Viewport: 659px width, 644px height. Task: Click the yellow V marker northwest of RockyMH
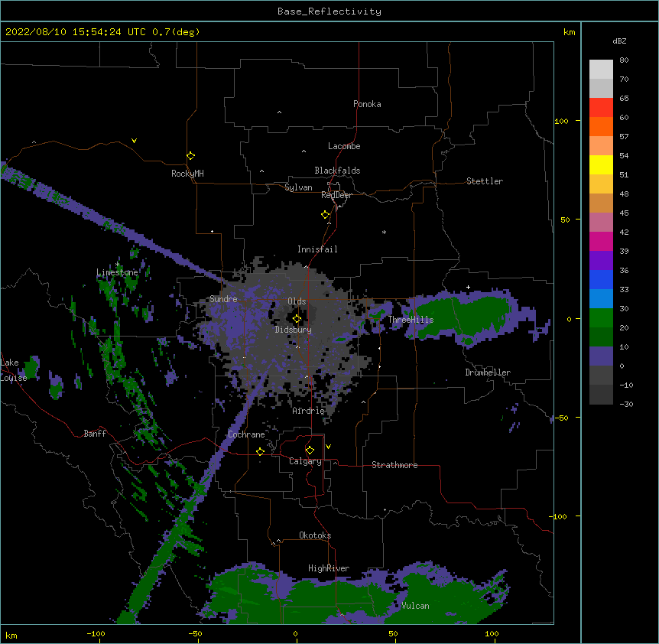[134, 141]
